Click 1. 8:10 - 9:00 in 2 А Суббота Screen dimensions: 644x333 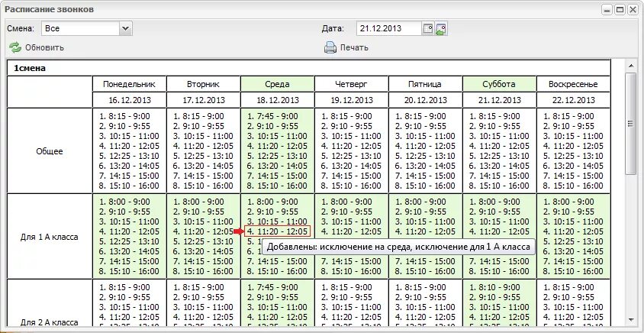494,287
